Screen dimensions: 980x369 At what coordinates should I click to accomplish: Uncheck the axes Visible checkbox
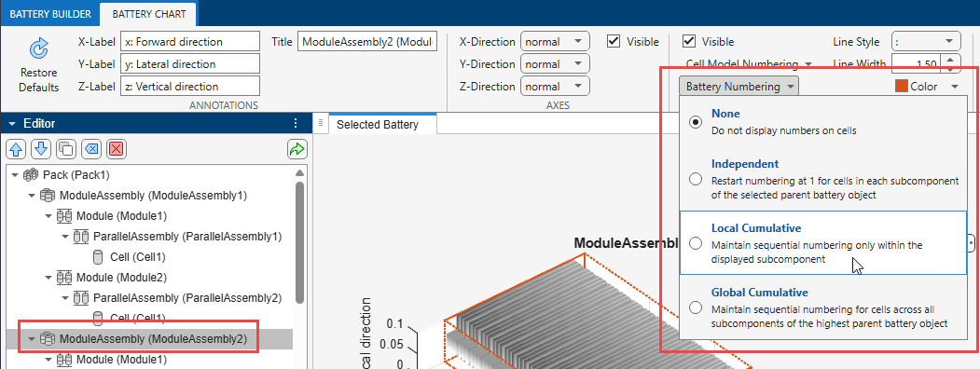tap(614, 42)
